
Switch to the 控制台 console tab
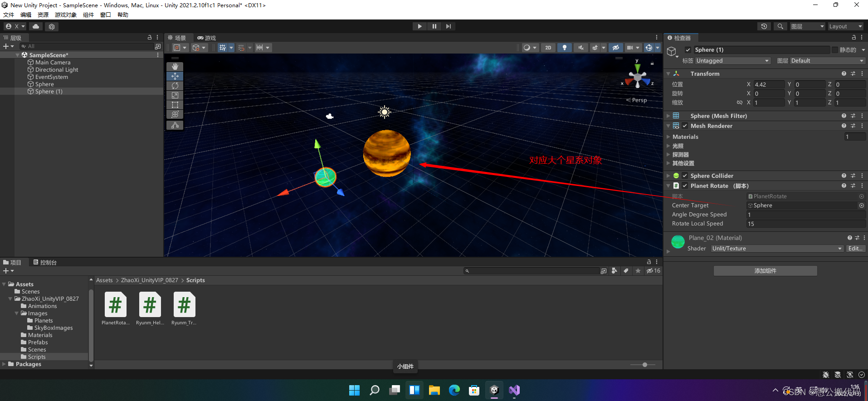point(45,263)
